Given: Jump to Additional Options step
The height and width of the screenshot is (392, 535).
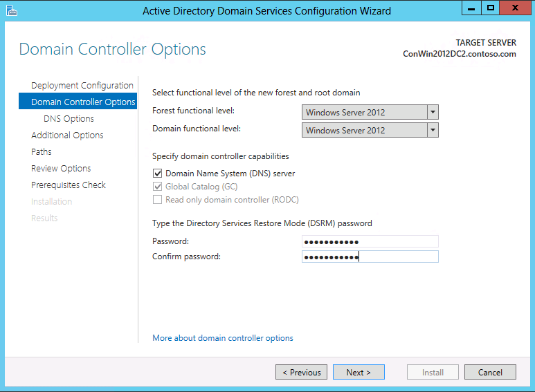Looking at the screenshot, I should [67, 136].
